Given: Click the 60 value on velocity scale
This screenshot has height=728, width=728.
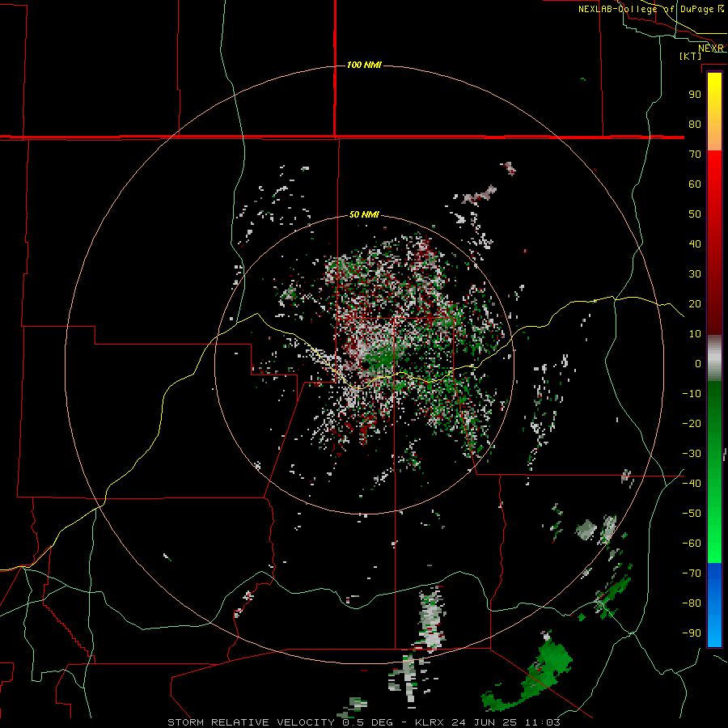Looking at the screenshot, I should pyautogui.click(x=695, y=184).
